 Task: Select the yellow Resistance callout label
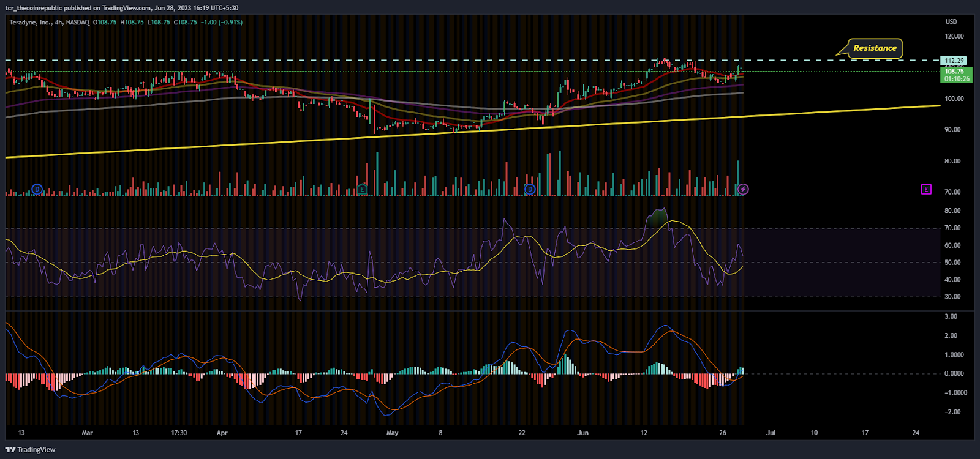[875, 48]
